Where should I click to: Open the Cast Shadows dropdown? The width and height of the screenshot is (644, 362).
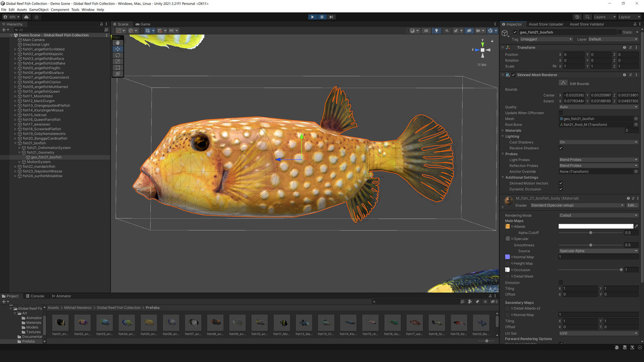click(597, 142)
